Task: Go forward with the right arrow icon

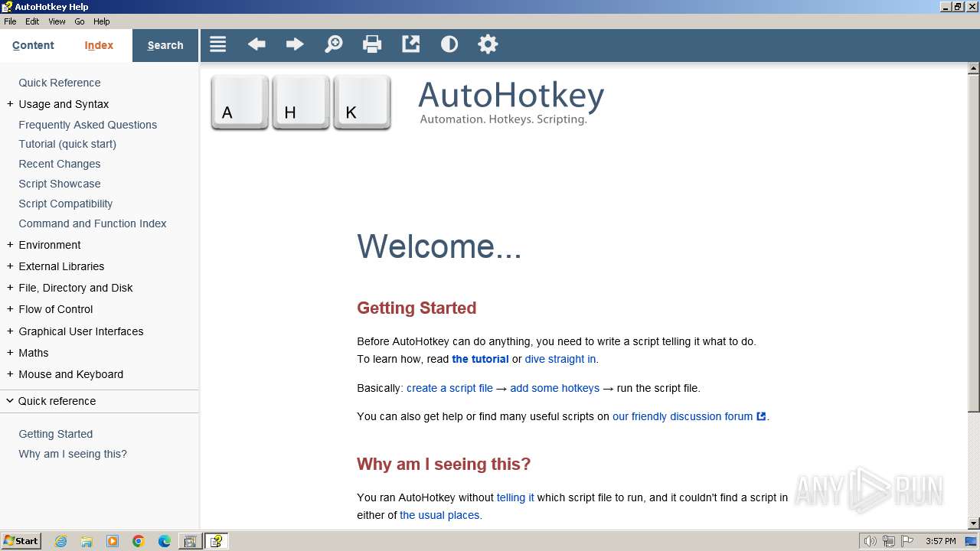Action: pos(295,44)
